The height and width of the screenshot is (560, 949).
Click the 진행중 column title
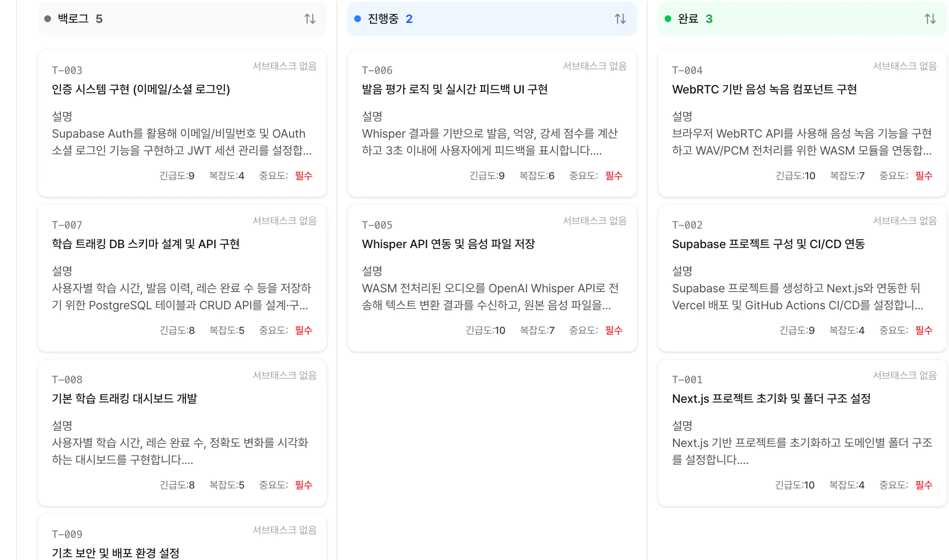pyautogui.click(x=384, y=19)
